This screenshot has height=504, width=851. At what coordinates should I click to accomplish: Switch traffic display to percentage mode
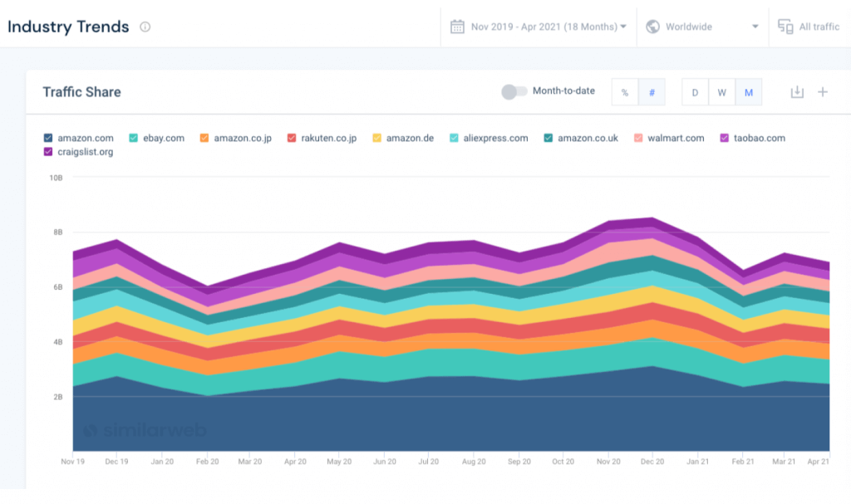tap(625, 92)
